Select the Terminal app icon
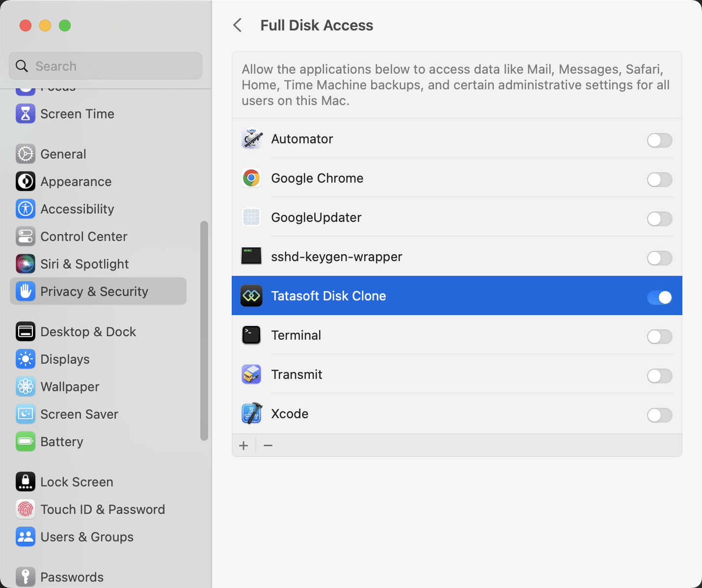 click(x=251, y=335)
